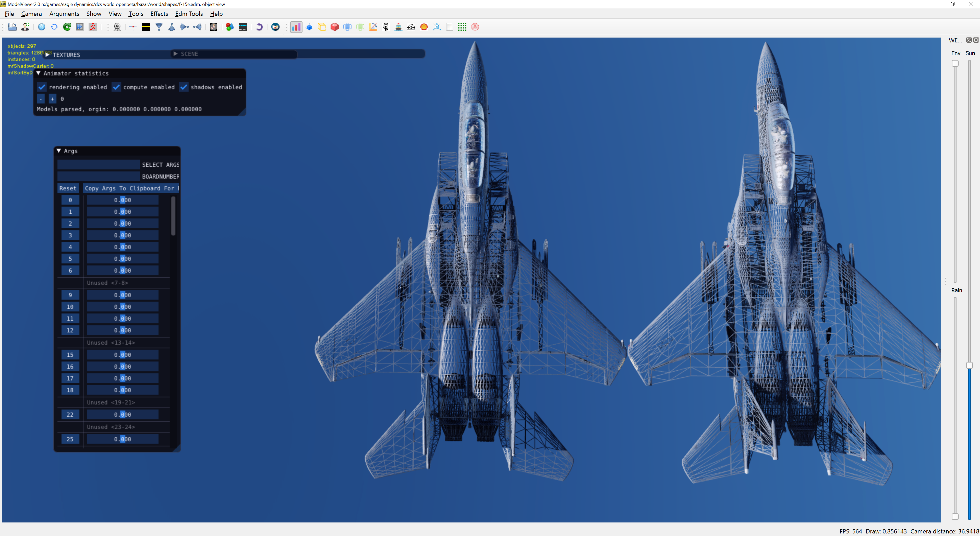Click the blue connector nodes icon
Image resolution: width=980 pixels, height=536 pixels.
coord(437,27)
